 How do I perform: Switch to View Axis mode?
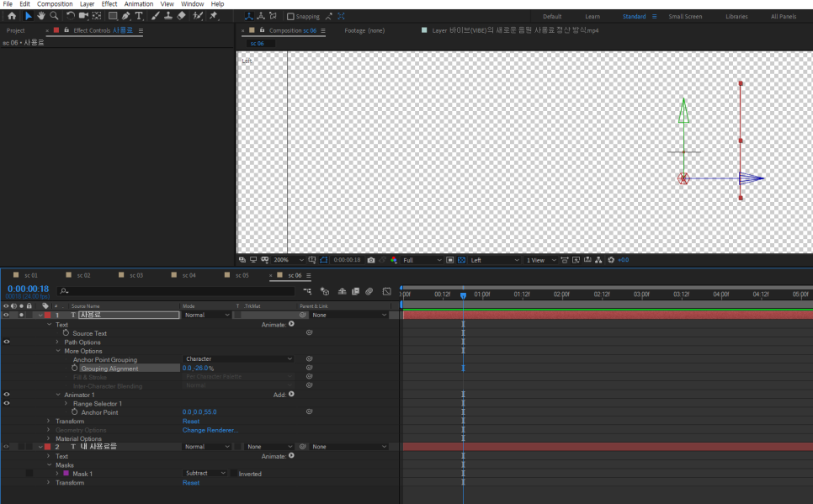[x=274, y=16]
